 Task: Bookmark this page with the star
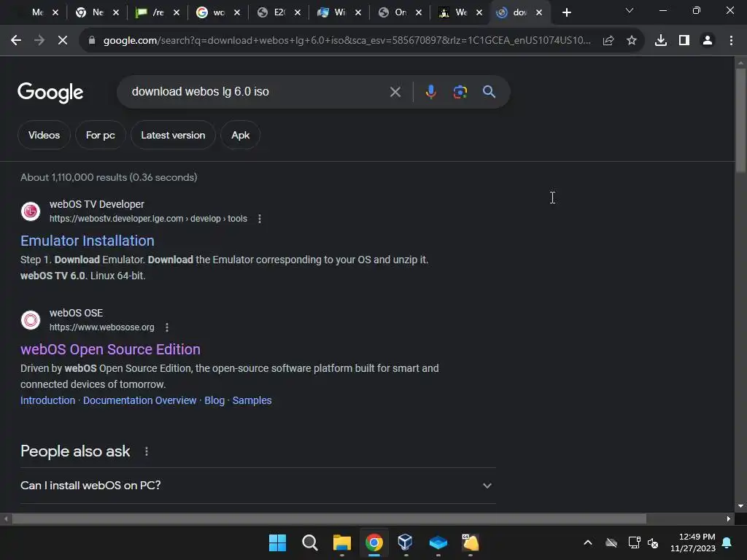click(631, 41)
